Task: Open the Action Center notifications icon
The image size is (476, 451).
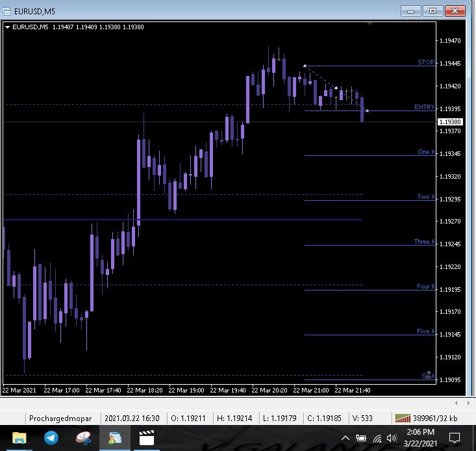Action: click(455, 438)
